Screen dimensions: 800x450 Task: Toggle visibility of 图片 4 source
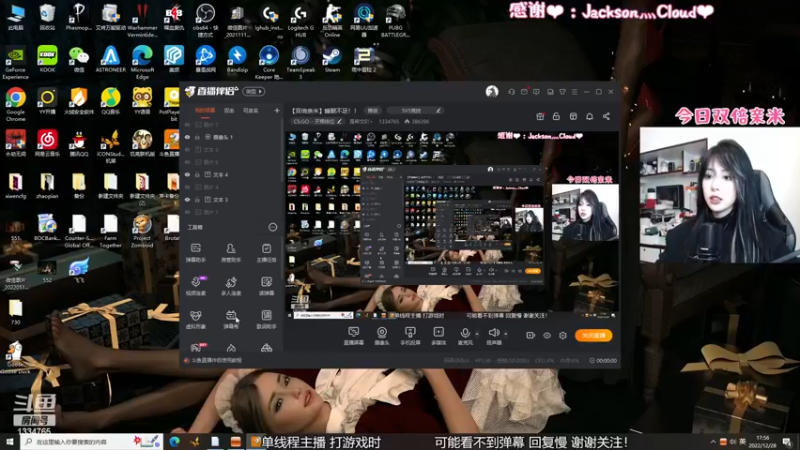click(x=187, y=187)
